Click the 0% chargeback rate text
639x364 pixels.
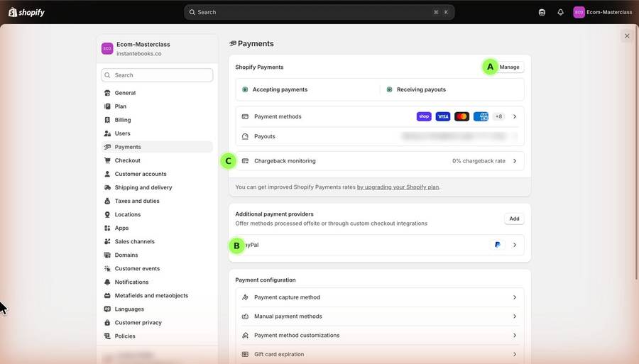[479, 161]
